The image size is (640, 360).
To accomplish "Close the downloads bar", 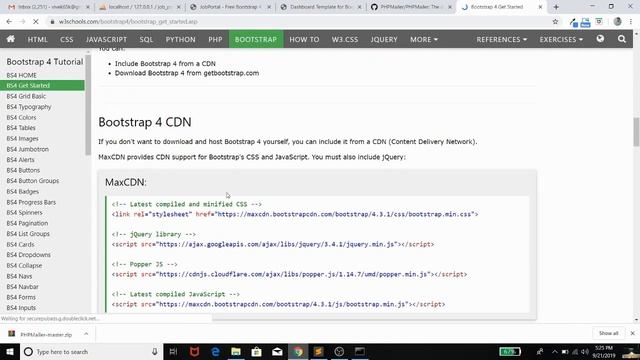I will (632, 333).
